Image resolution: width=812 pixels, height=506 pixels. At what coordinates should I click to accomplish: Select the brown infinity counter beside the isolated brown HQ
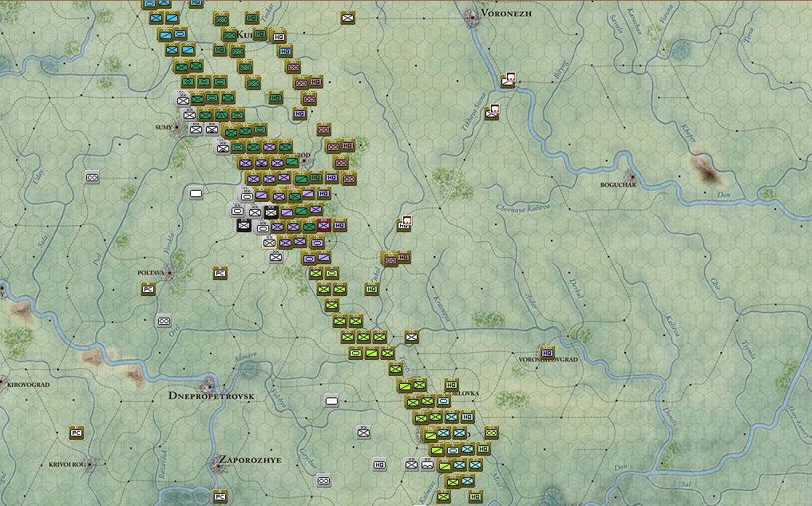point(390,259)
